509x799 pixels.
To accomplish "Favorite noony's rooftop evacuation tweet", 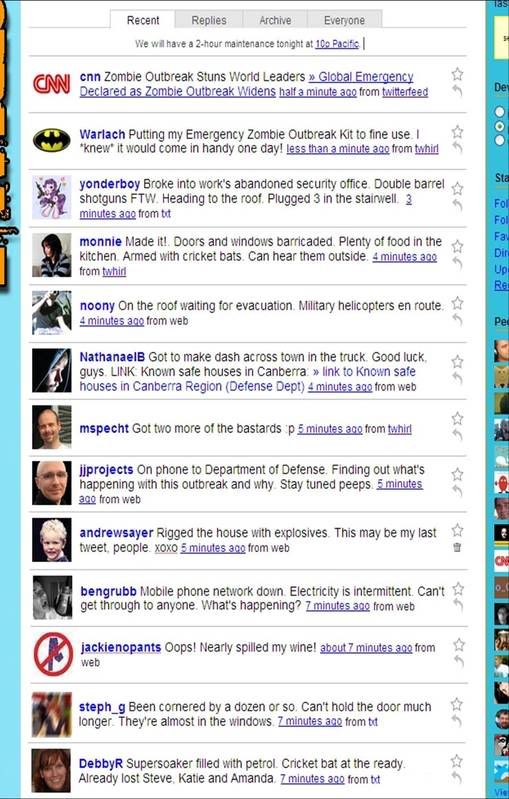I will pyautogui.click(x=457, y=303).
